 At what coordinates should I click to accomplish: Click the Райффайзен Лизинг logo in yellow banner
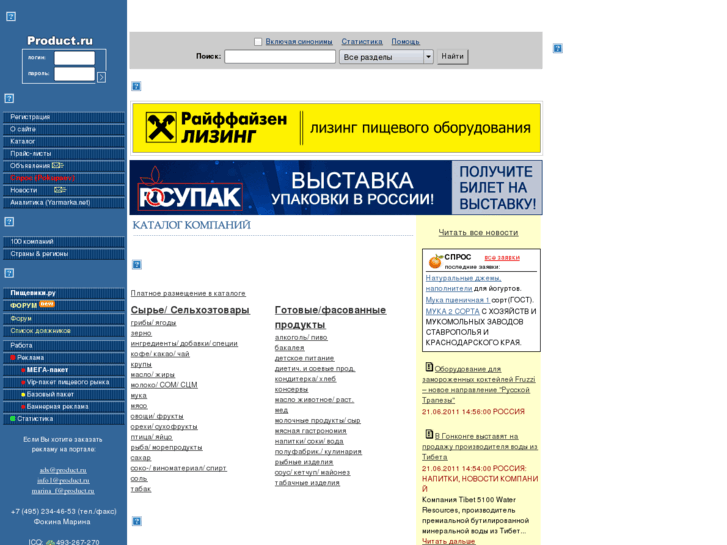coord(216,128)
